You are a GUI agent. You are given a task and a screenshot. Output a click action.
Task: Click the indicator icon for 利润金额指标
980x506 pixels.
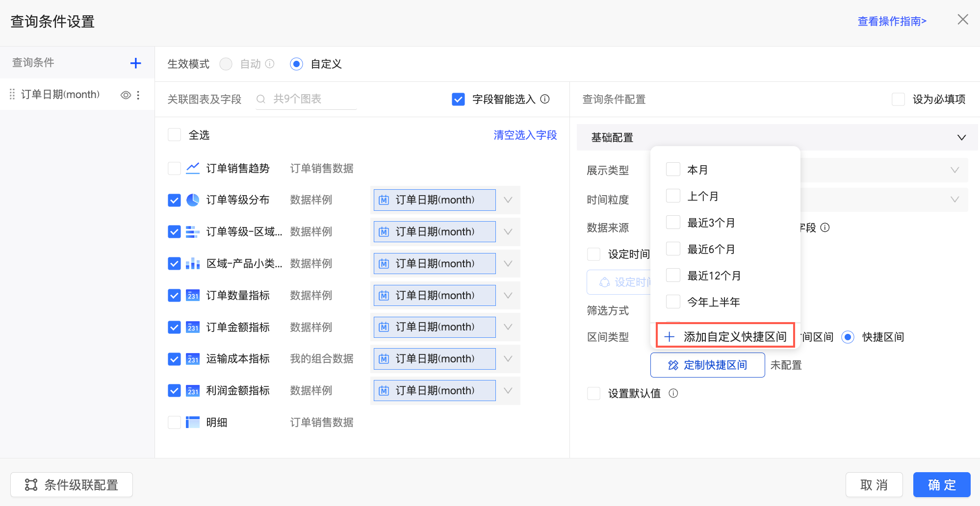point(193,391)
